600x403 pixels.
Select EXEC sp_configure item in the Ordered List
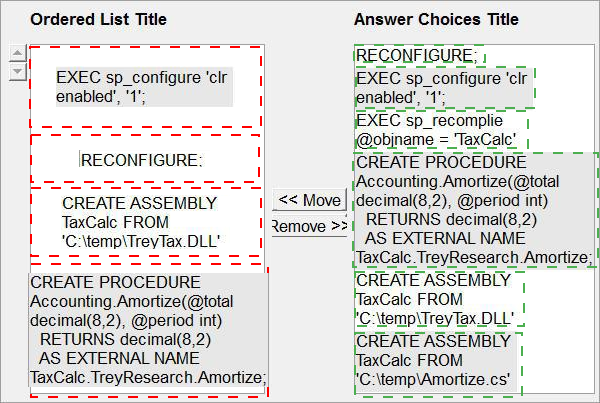coord(145,87)
